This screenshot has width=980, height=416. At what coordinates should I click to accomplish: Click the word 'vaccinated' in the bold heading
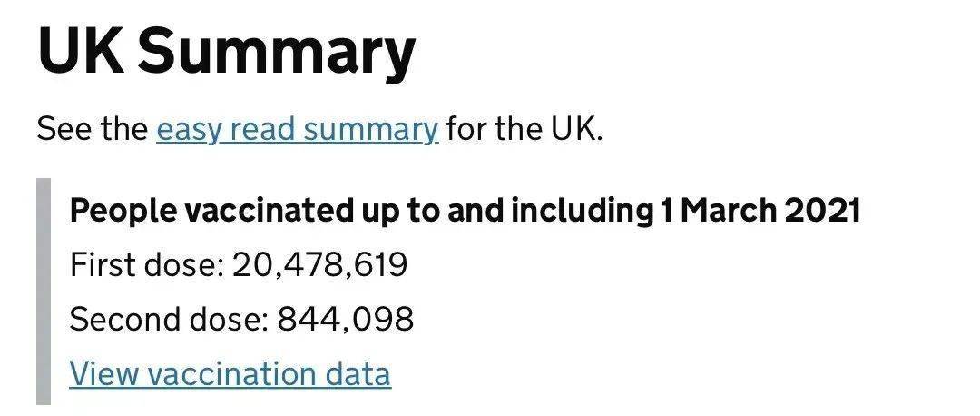pyautogui.click(x=266, y=212)
